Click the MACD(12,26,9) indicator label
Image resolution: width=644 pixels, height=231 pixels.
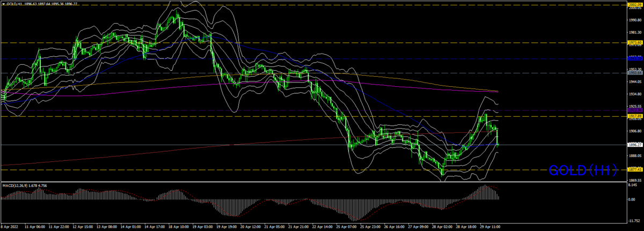(16, 185)
